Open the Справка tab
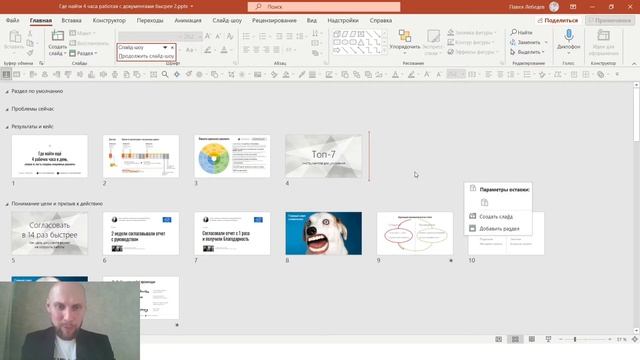Screen dimensions: 640x360 [x=380, y=20]
